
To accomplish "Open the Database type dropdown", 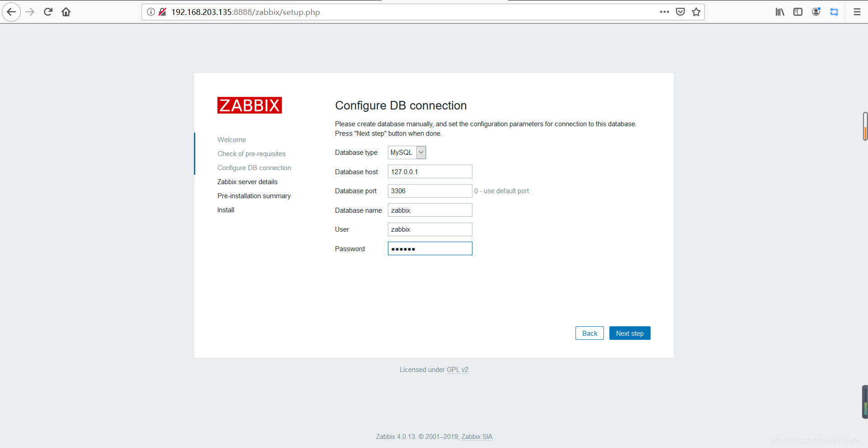I will (407, 153).
